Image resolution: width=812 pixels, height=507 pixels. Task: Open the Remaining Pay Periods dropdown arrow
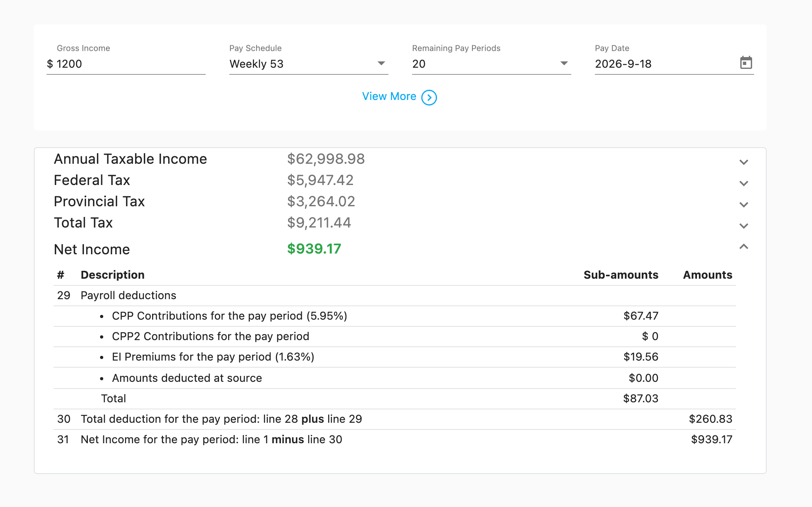click(564, 63)
